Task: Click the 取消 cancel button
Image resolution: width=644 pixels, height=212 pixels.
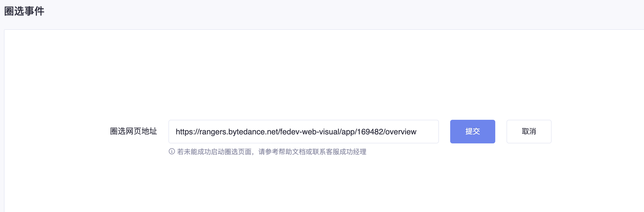Action: 529,132
